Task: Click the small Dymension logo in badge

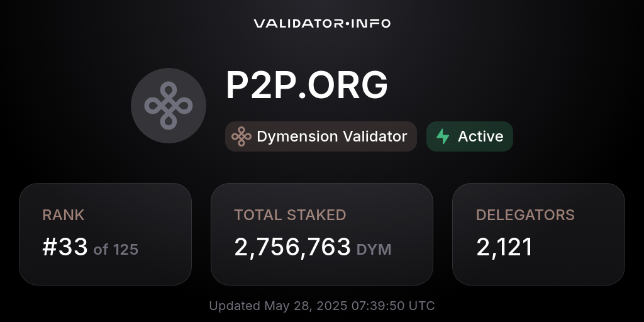Action: 241,136
